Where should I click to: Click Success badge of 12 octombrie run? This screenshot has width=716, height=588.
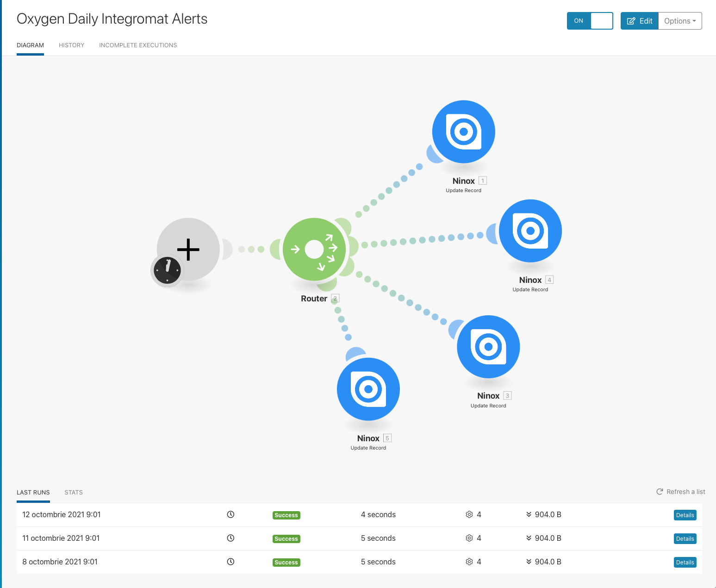coord(286,515)
